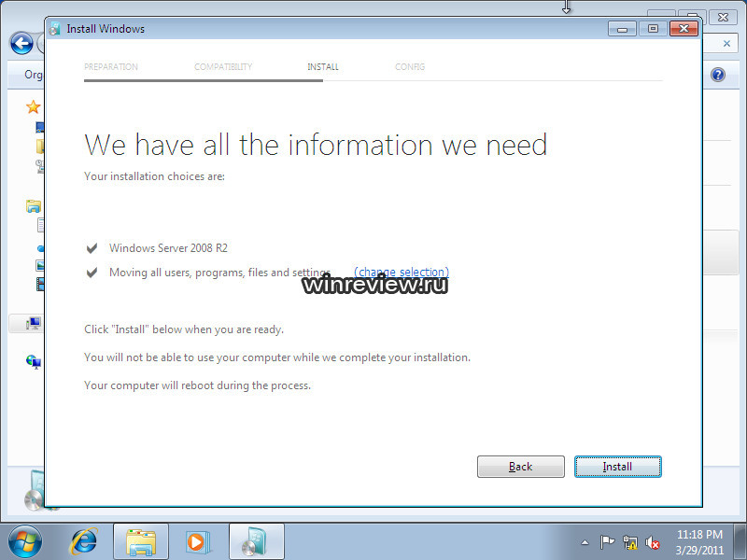Open Windows Explorer from the taskbar
This screenshot has height=560, width=747.
click(141, 541)
